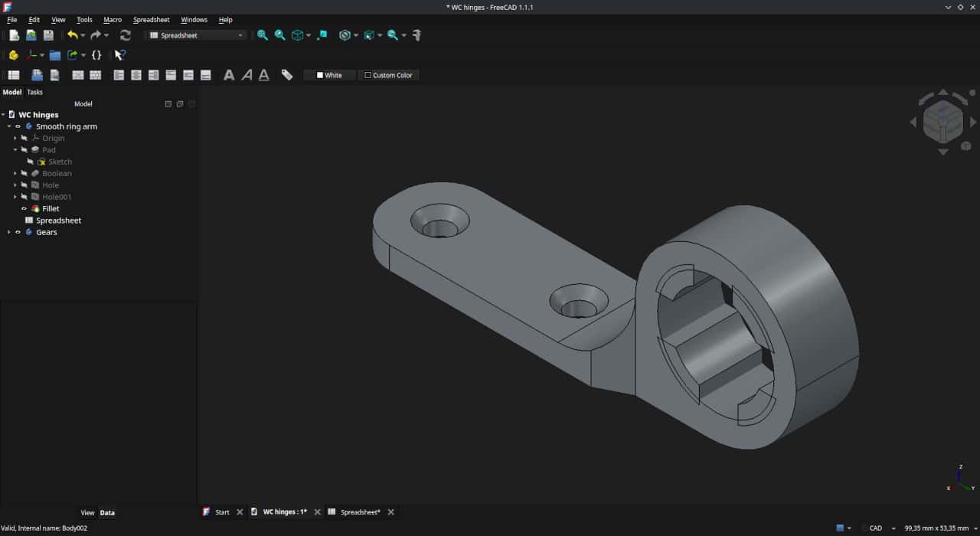This screenshot has height=536, width=980.
Task: Close the Spreadsheet* tab
Action: coord(391,512)
